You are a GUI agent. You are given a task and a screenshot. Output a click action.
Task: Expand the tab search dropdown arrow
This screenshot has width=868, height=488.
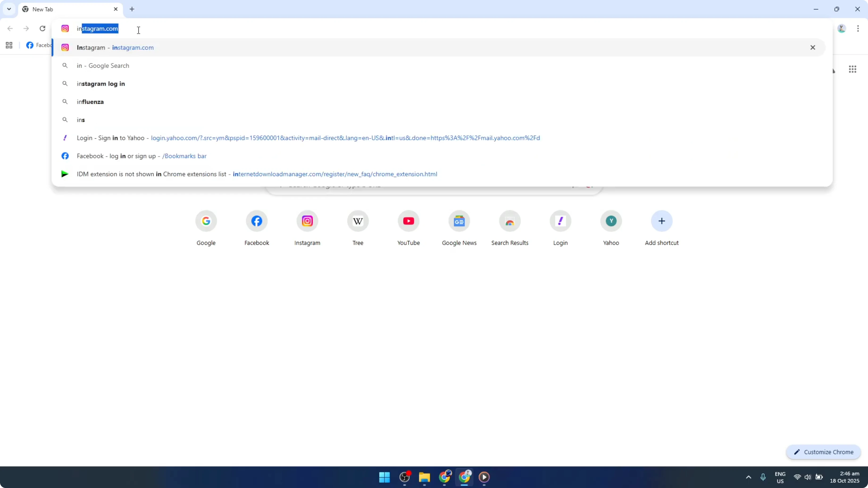click(9, 9)
